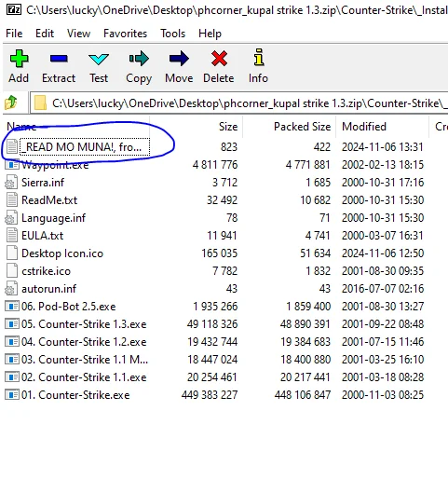Click the EULA.txt document icon
This screenshot has width=448, height=493.
click(x=12, y=236)
